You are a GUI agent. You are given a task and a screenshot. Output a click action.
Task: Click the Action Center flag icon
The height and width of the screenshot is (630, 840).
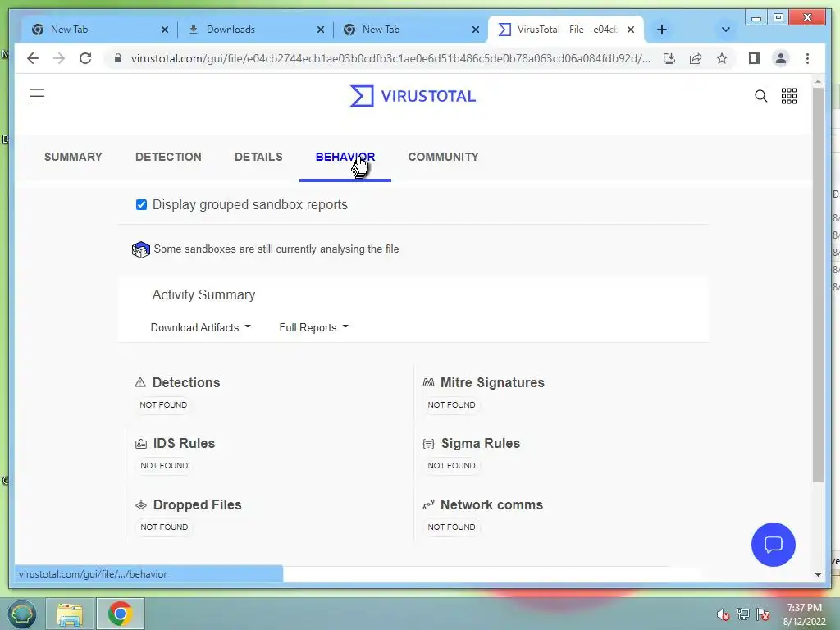pos(763,614)
